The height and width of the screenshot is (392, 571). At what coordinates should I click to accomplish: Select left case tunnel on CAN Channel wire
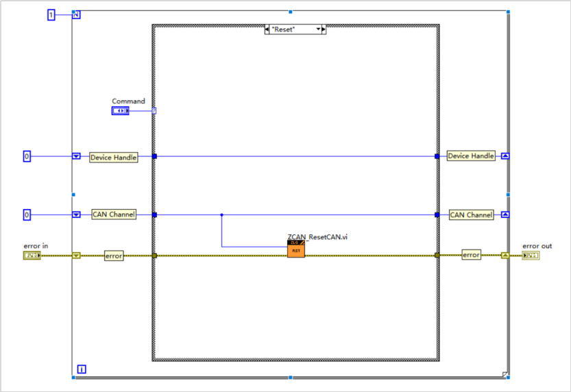154,215
